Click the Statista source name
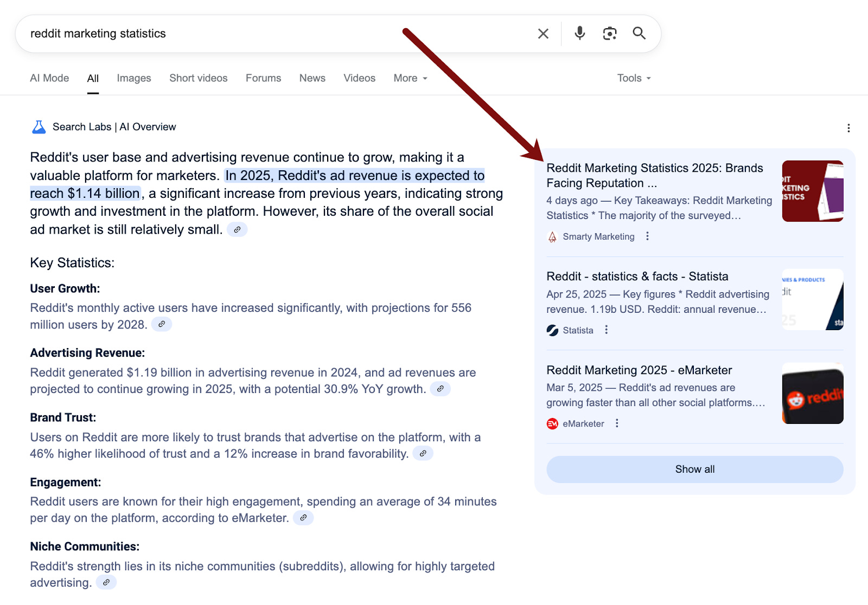868x605 pixels. [x=578, y=330]
